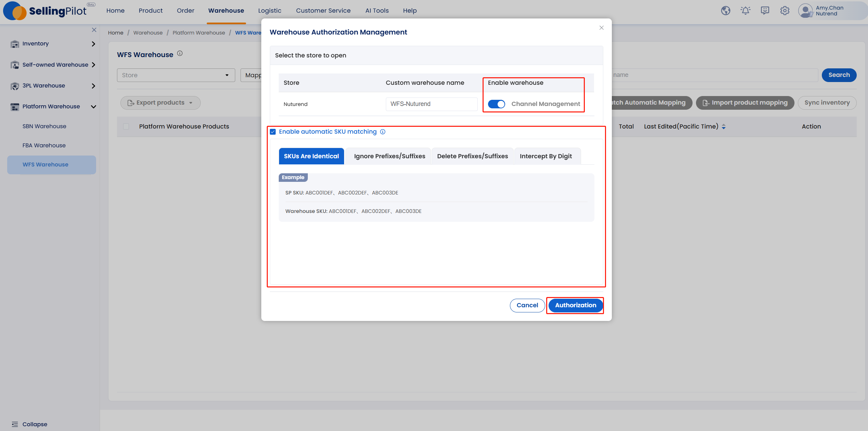
Task: Check the select-all products table checkbox
Action: pos(126,126)
